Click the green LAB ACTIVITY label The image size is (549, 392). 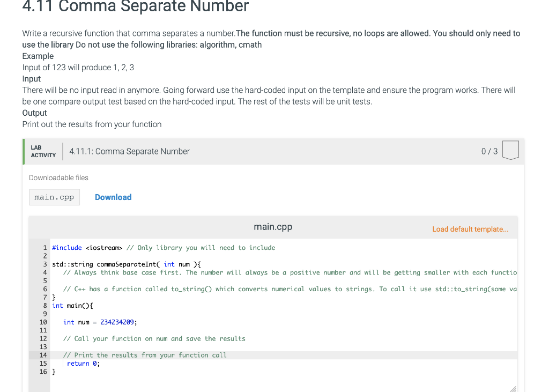click(x=42, y=151)
